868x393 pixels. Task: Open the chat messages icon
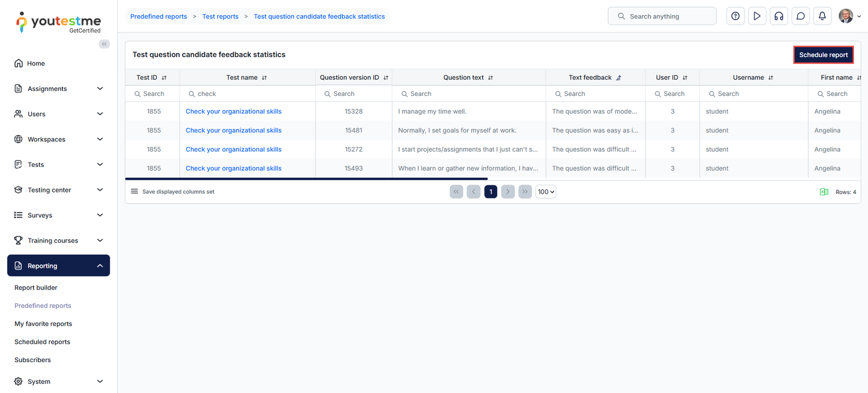800,16
